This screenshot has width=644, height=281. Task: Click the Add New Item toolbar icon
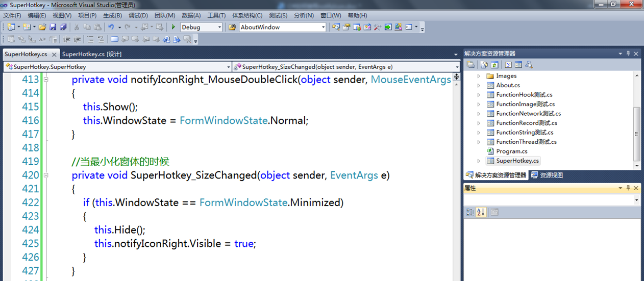click(27, 27)
